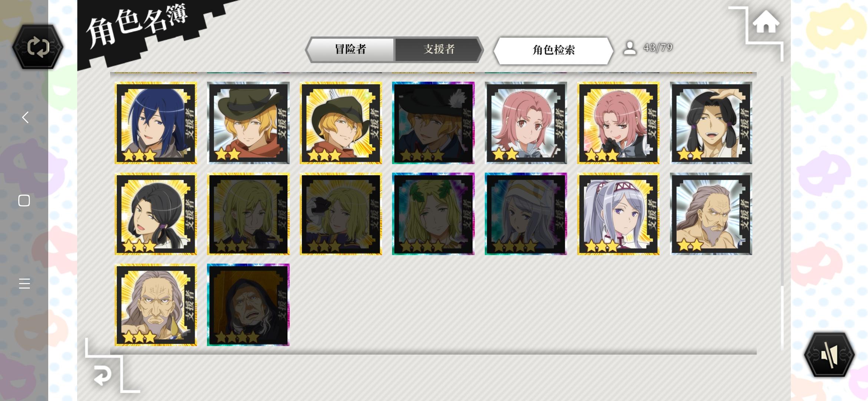
Task: Select locked leaf-crown blonde four-star card
Action: [433, 214]
